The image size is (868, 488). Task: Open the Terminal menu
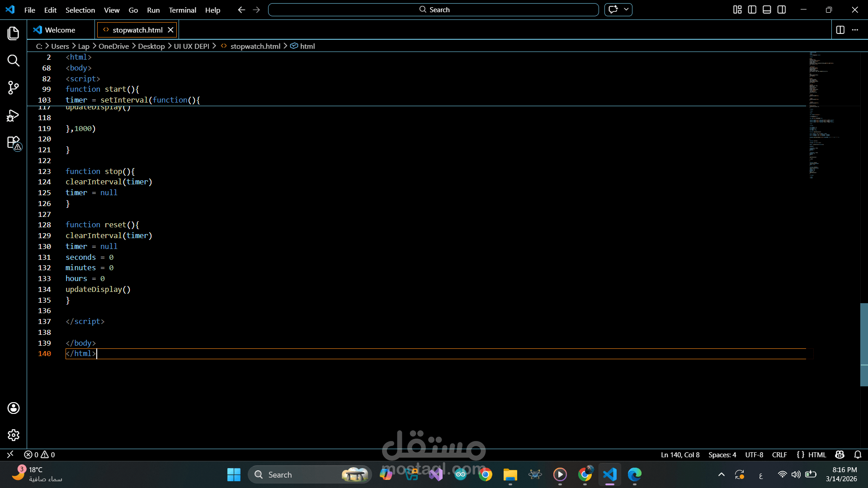click(x=182, y=10)
